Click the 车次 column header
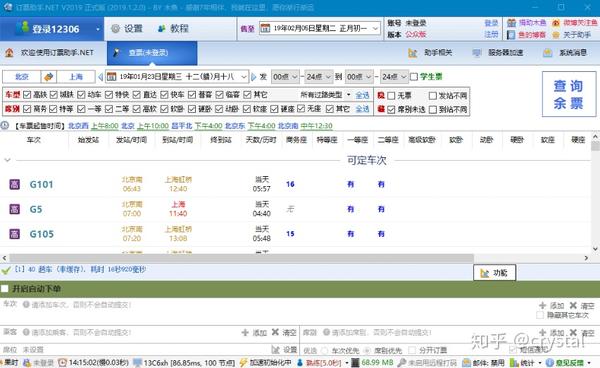 click(34, 140)
